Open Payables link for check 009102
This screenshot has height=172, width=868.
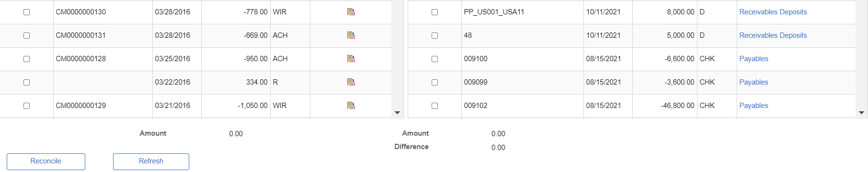click(x=754, y=106)
